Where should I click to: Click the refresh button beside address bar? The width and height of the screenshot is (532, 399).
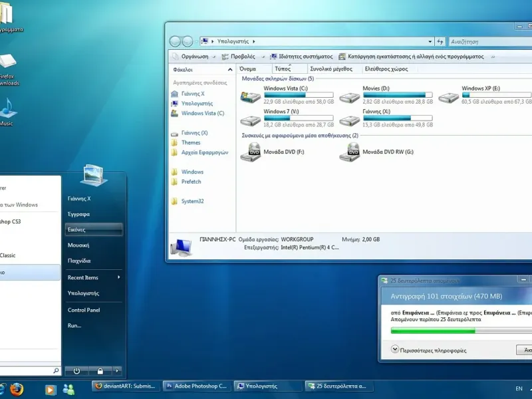(x=440, y=41)
